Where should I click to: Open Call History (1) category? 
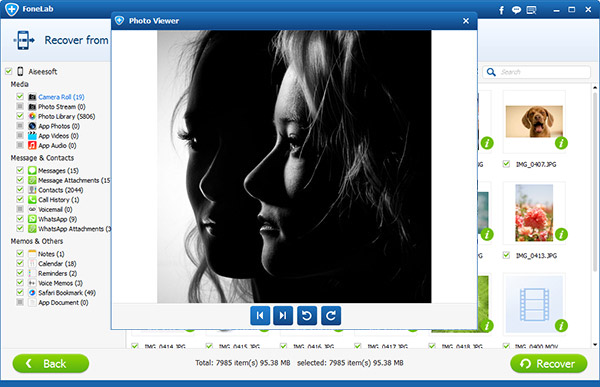click(59, 200)
